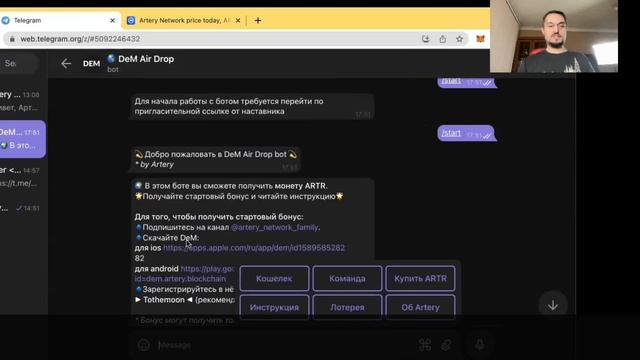Open the apps.apple.com DeM iOS link

254,248
